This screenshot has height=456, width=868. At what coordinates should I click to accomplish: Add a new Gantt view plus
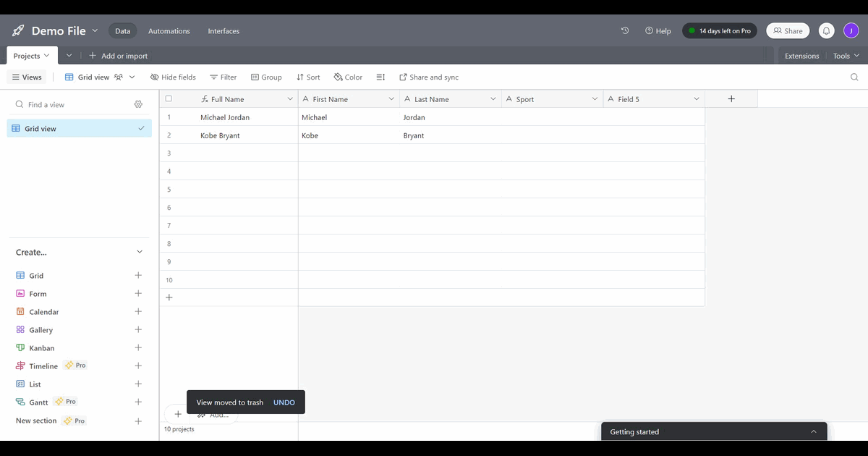click(138, 402)
